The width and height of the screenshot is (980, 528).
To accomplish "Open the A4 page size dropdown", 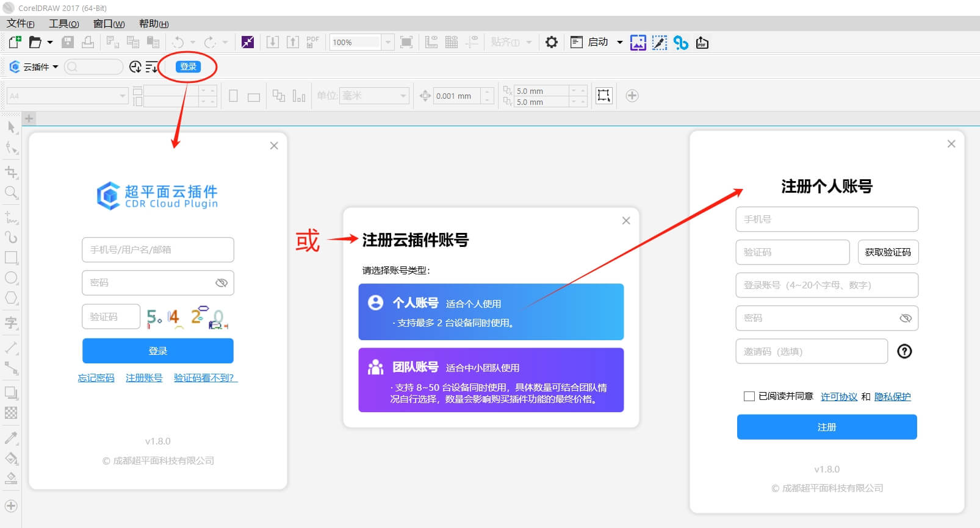I will coord(123,96).
